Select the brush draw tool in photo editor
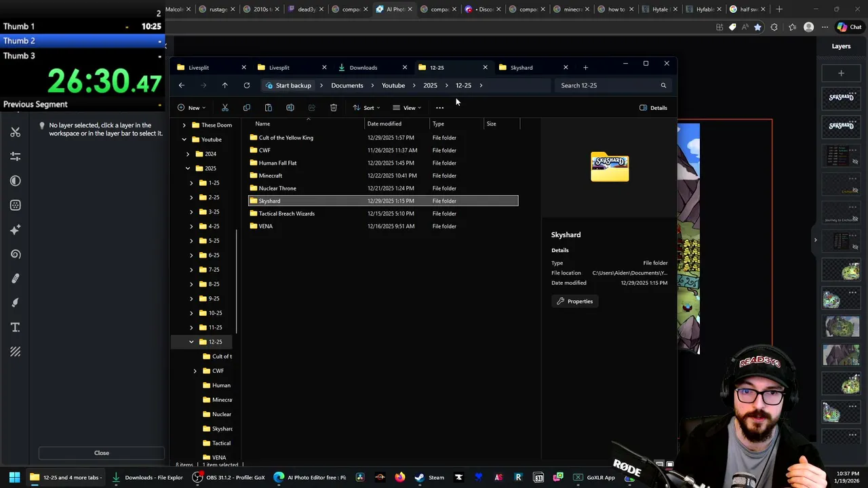 pyautogui.click(x=16, y=303)
